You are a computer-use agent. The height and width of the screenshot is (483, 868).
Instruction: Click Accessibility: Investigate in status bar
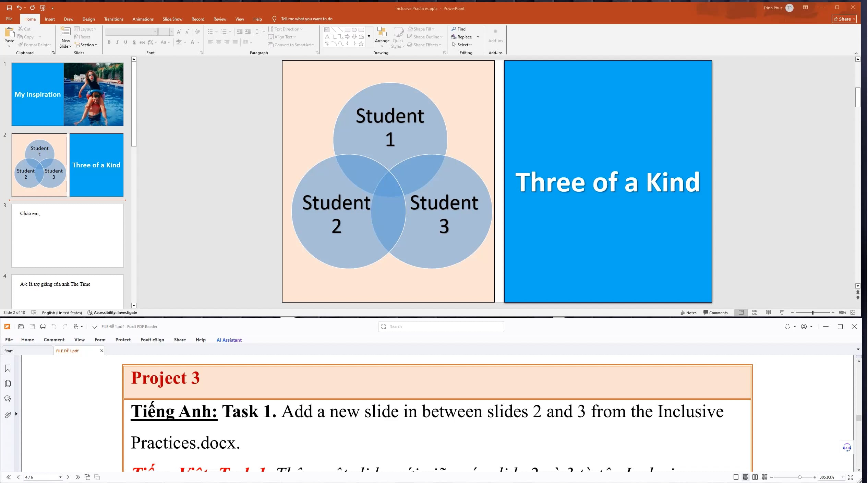(112, 313)
